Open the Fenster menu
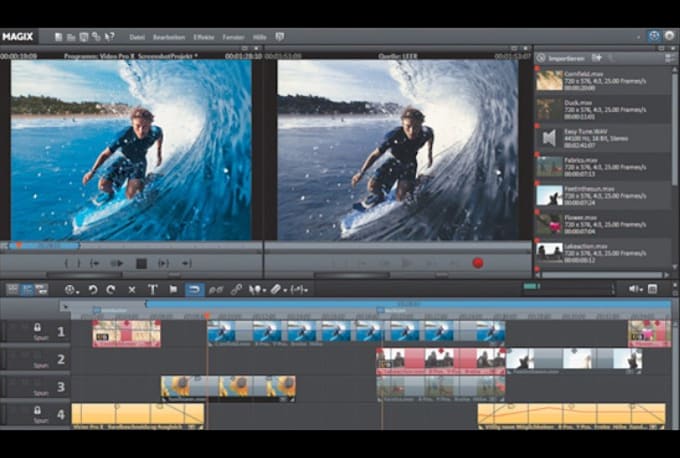This screenshot has height=458, width=680. [x=233, y=37]
